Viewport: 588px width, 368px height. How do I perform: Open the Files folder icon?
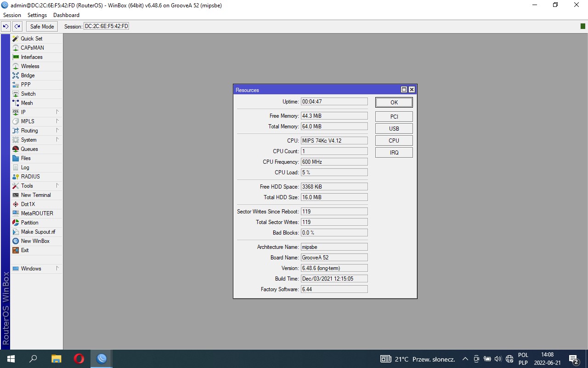[x=16, y=158]
